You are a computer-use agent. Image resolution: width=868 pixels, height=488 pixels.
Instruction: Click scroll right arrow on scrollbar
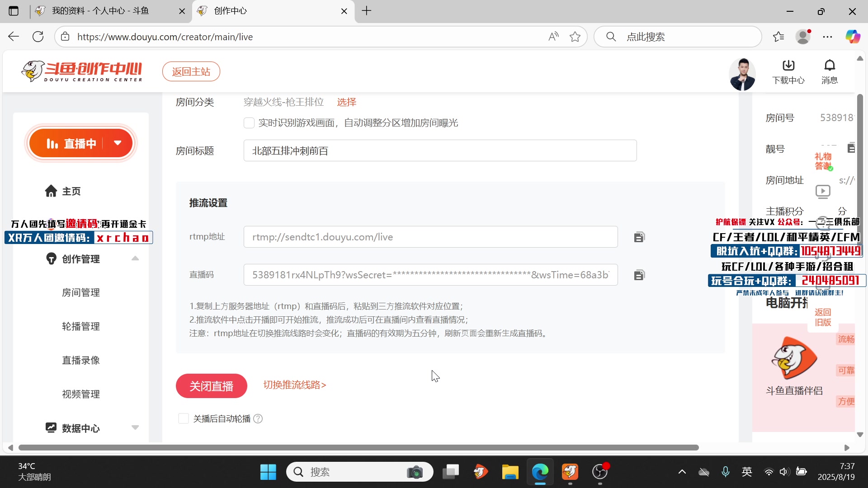(x=847, y=448)
